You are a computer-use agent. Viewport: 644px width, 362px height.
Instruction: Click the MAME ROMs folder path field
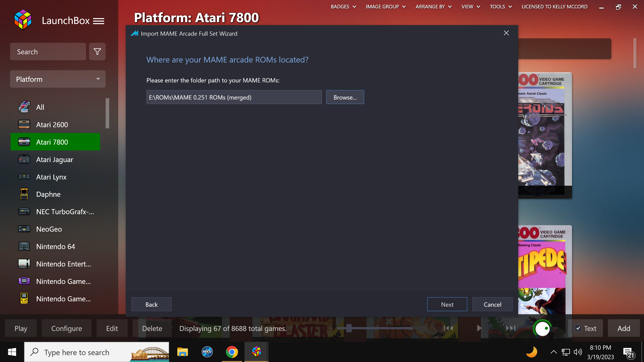point(234,97)
